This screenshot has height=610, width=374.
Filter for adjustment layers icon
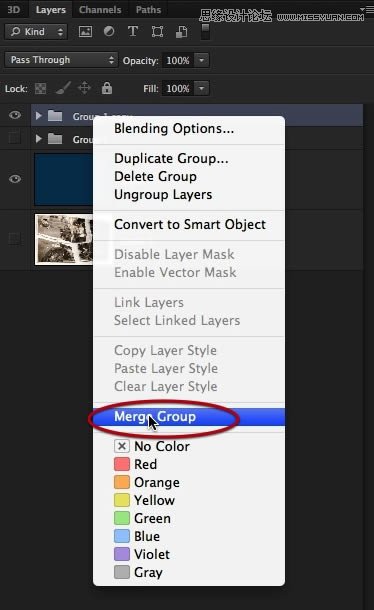point(109,32)
